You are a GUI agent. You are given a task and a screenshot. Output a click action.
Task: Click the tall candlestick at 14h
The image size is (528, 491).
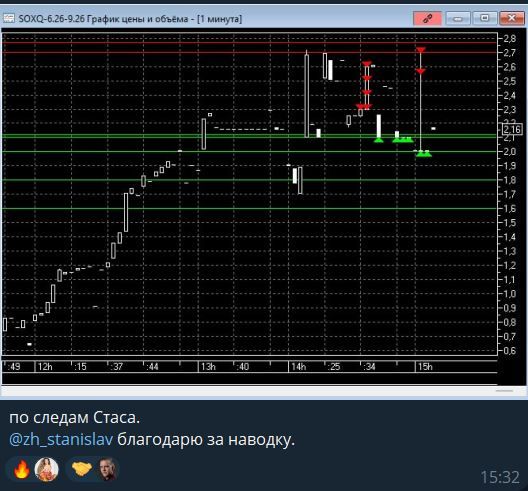point(306,96)
